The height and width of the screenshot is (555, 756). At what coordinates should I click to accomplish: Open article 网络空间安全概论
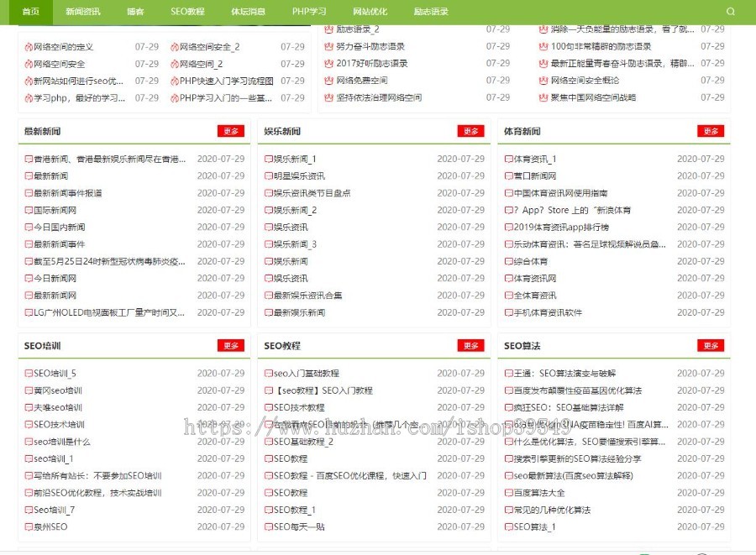point(585,80)
